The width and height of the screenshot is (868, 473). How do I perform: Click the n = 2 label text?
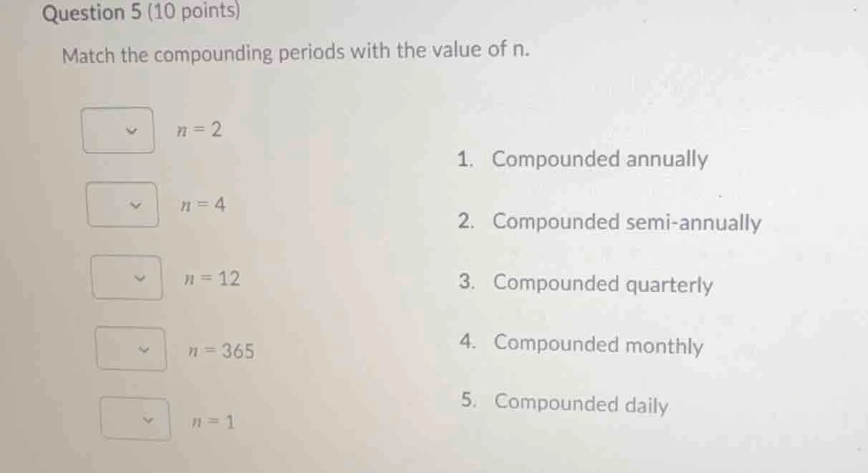[199, 130]
